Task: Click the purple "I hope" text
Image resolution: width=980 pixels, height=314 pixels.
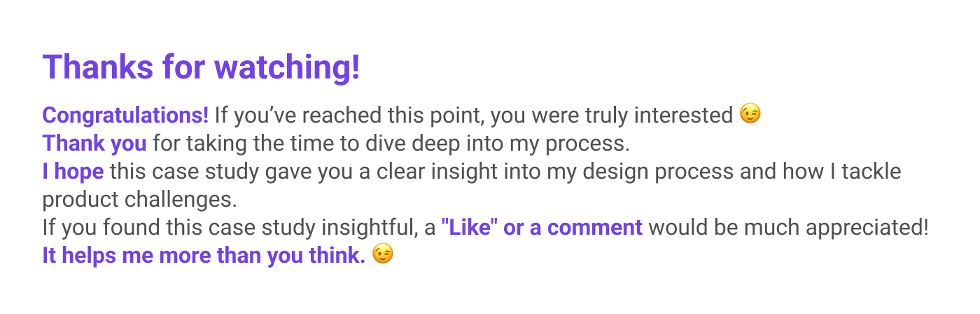Action: coord(73,171)
